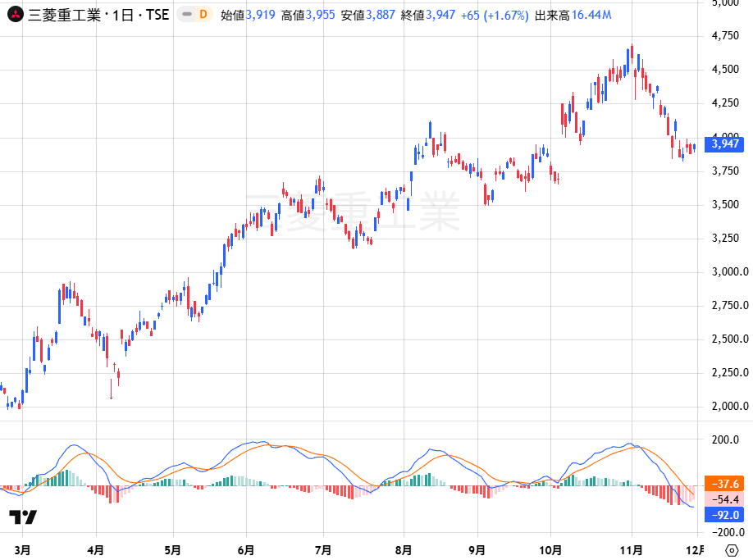The height and width of the screenshot is (560, 753).
Task: Click the 2,250.0 price axis label
Action: point(730,372)
